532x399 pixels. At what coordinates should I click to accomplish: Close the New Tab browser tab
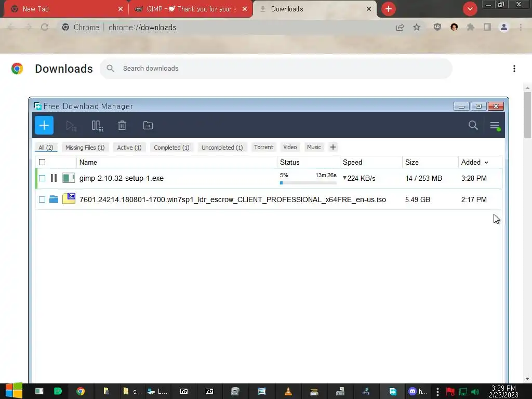[x=121, y=9]
